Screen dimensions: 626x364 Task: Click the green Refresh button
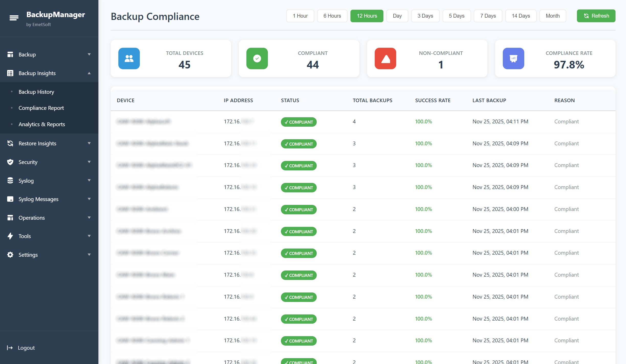coord(596,16)
